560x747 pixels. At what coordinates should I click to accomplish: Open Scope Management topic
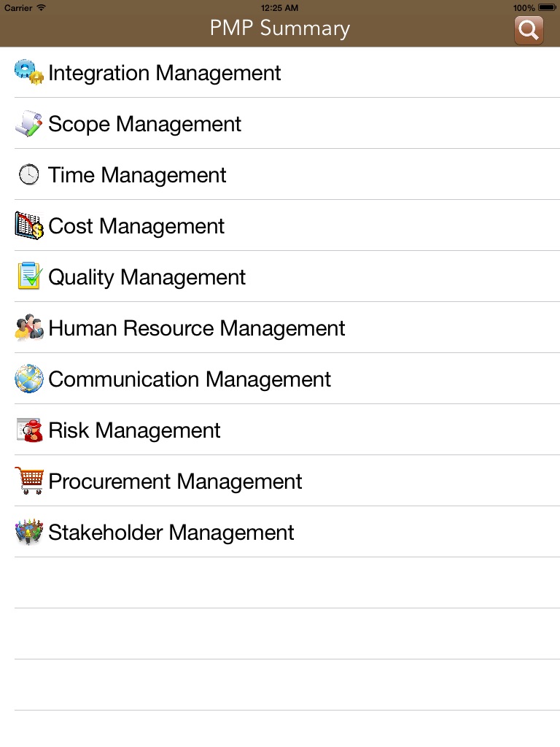(x=144, y=124)
